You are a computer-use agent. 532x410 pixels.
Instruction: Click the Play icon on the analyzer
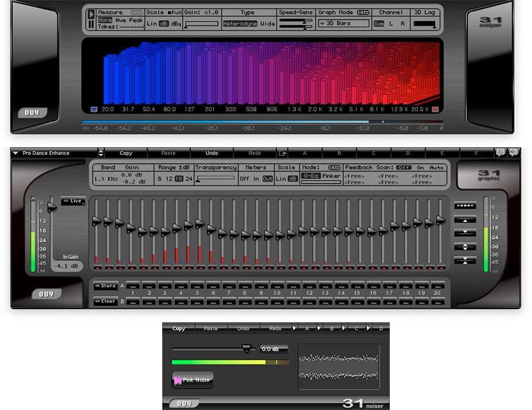(x=92, y=13)
